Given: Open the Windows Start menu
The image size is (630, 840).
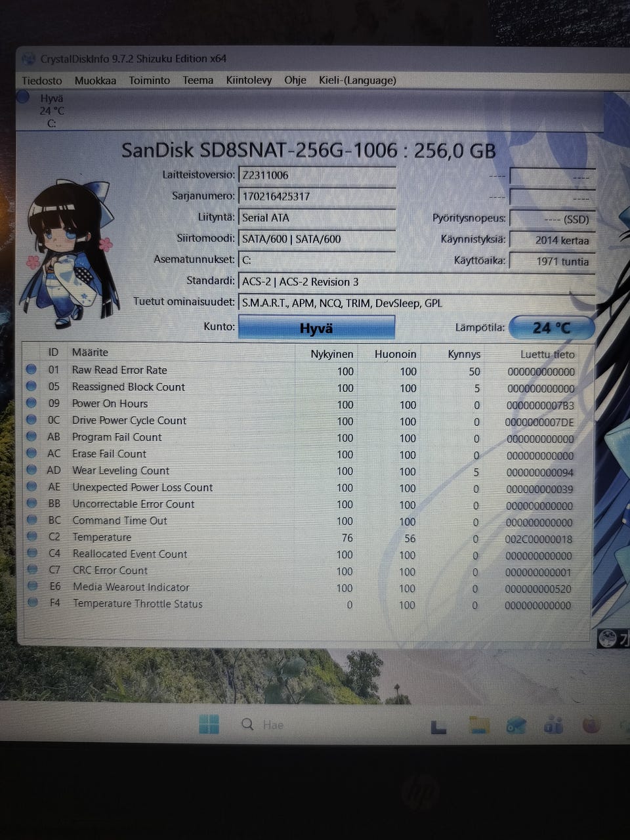Looking at the screenshot, I should click(x=209, y=724).
